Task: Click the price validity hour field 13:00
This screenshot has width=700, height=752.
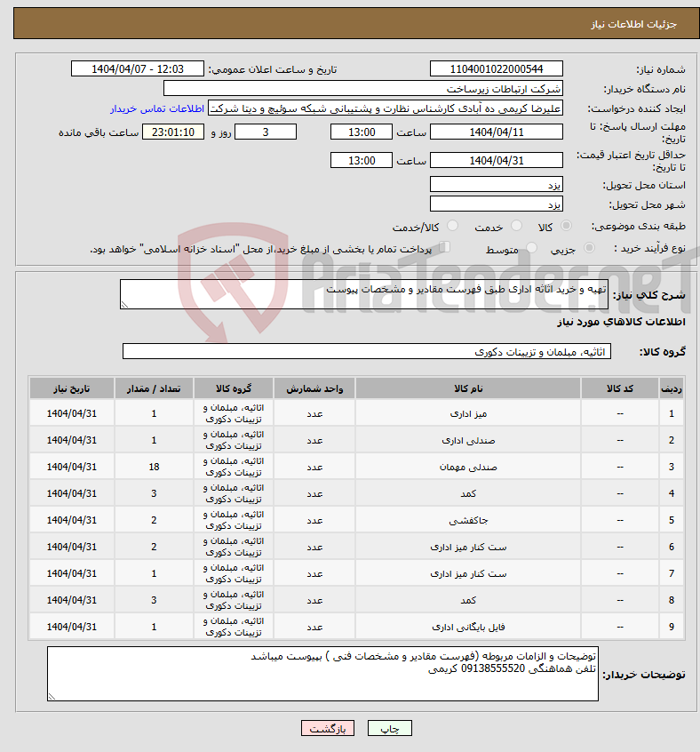Action: (x=362, y=161)
